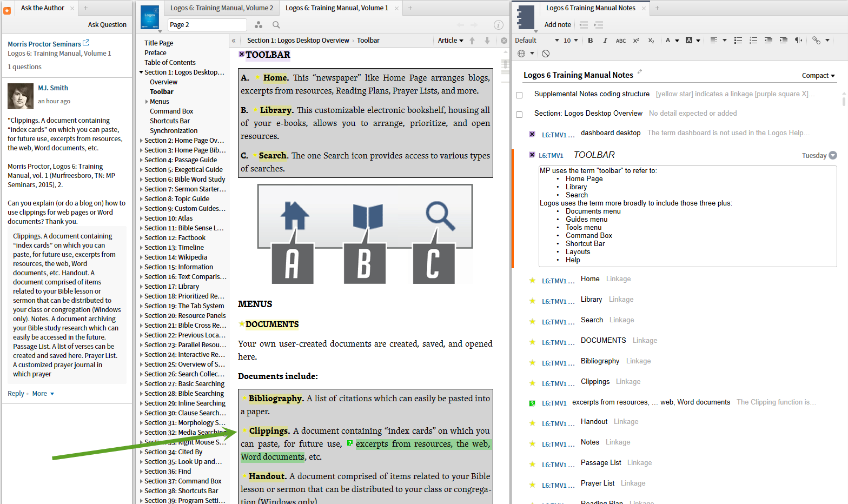Toggle paragraph text direction
Image resolution: width=848 pixels, height=504 pixels.
[x=799, y=41]
